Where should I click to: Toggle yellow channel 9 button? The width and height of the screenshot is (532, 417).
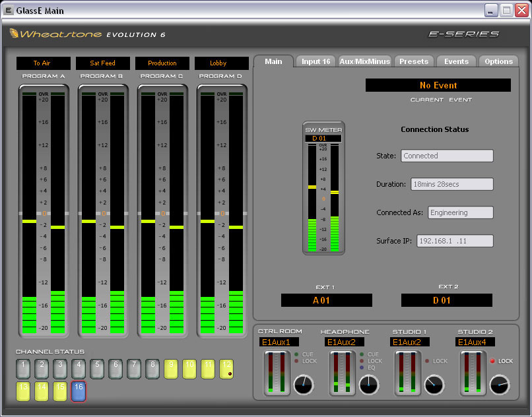point(171,369)
